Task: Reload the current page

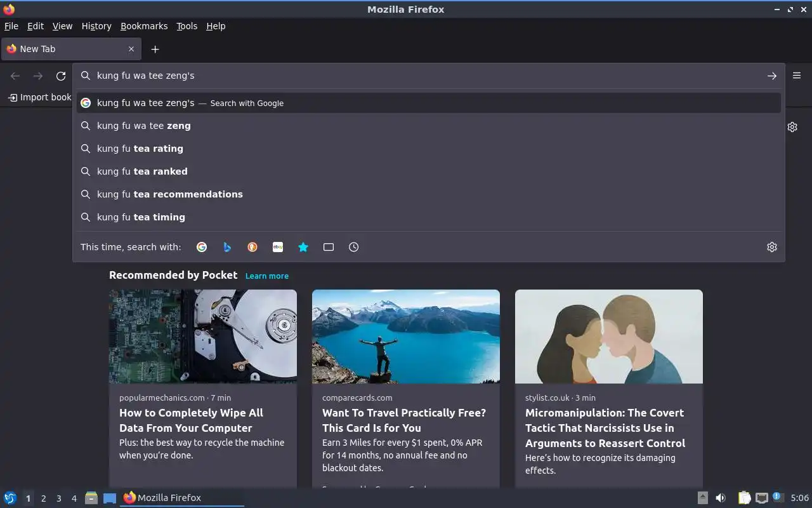Action: click(x=61, y=76)
